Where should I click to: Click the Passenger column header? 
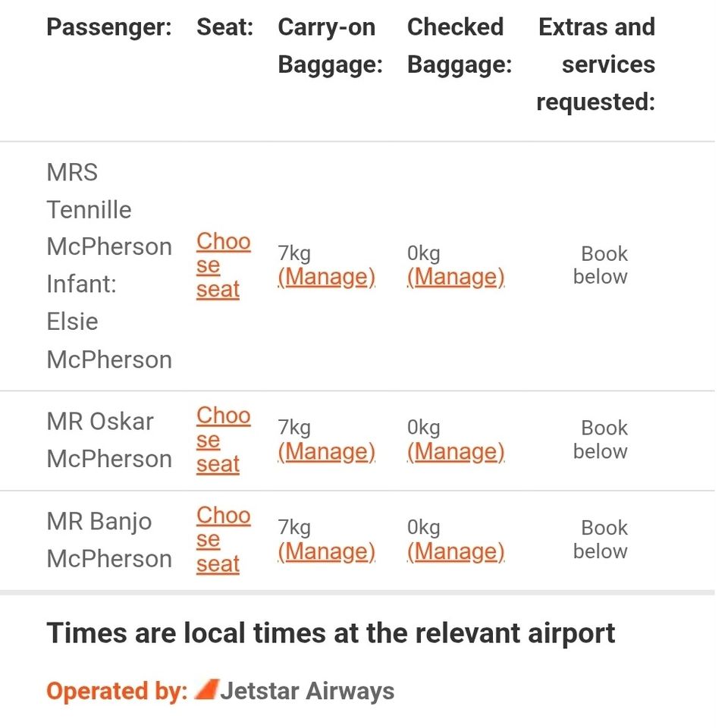(109, 27)
